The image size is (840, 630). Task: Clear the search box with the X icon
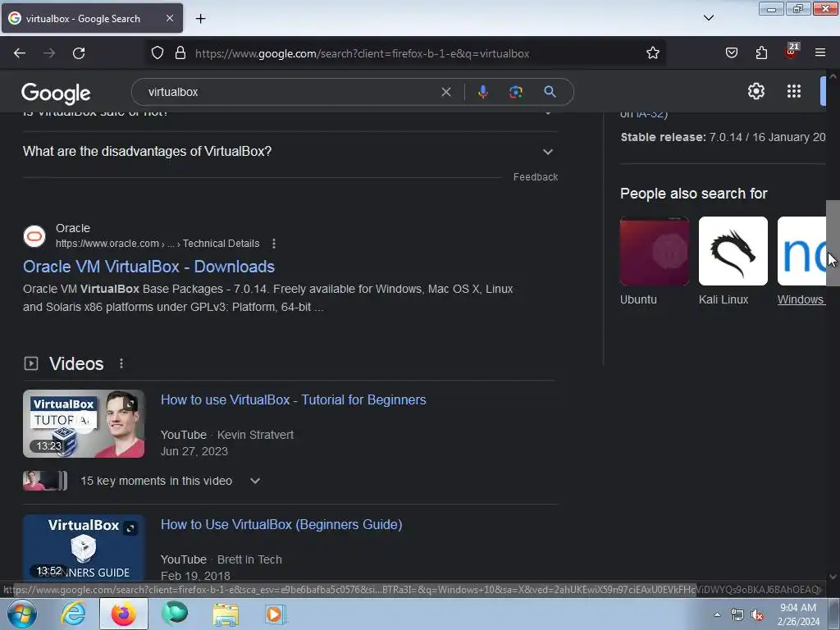click(445, 92)
